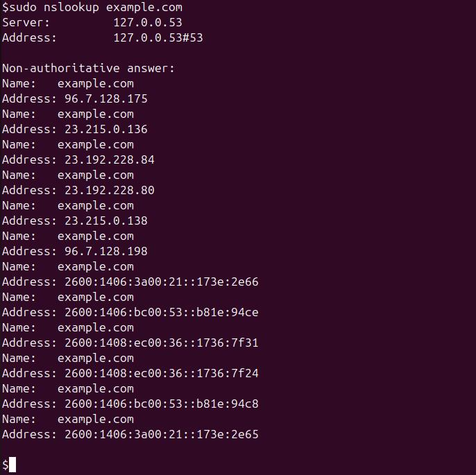Image resolution: width=476 pixels, height=475 pixels.
Task: Click example.com name above the last IPv6 address
Action: [96, 419]
